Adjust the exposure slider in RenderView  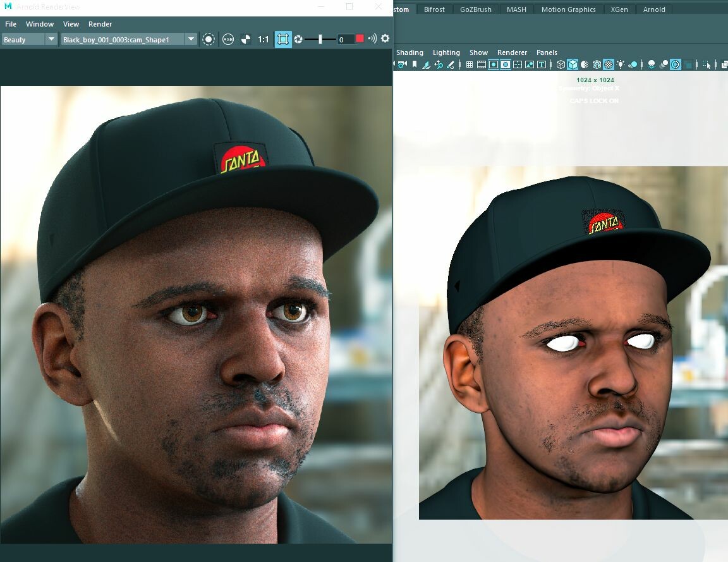320,39
